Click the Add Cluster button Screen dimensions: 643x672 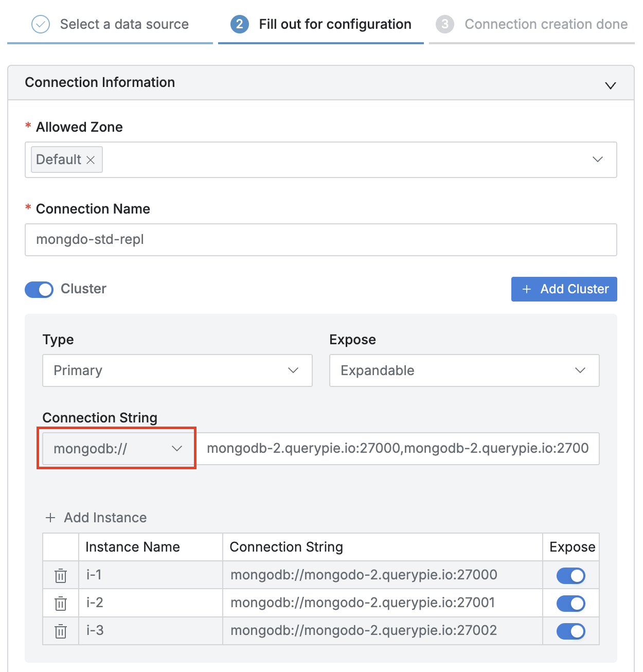pos(564,289)
